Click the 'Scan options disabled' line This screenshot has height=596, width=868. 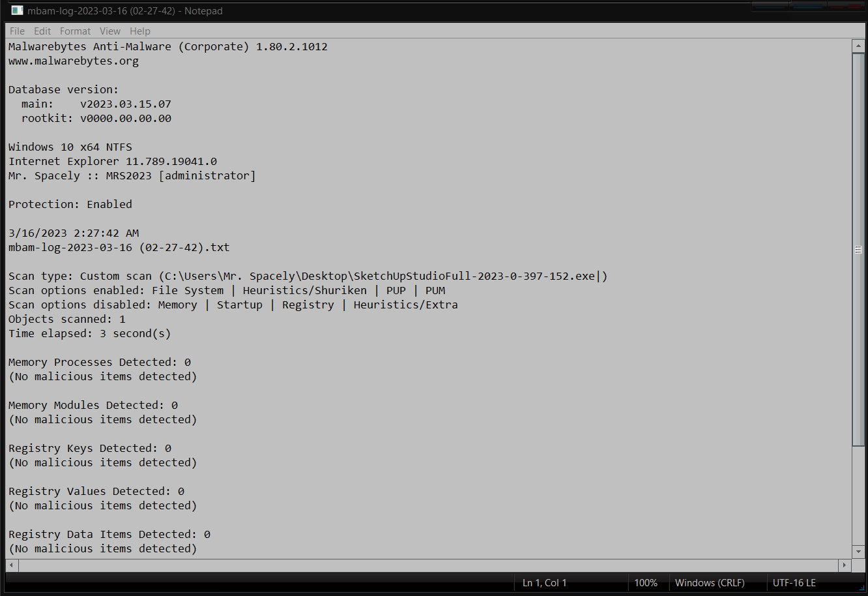[233, 305]
